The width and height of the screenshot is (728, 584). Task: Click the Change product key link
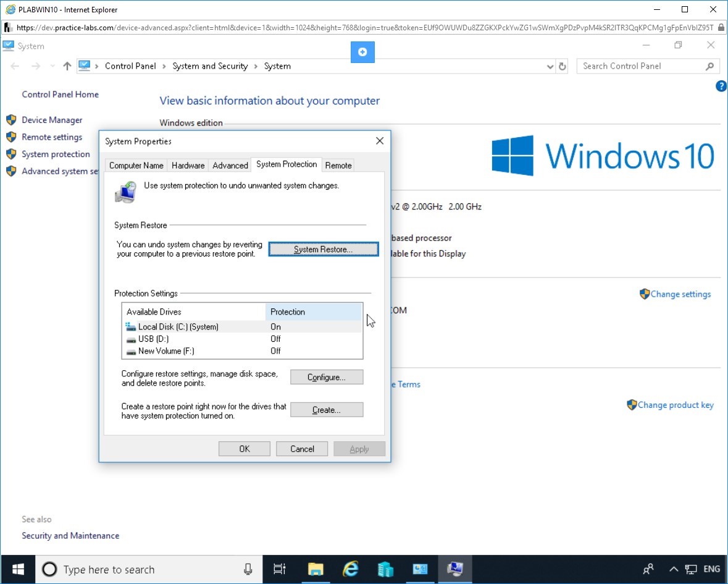pyautogui.click(x=676, y=405)
